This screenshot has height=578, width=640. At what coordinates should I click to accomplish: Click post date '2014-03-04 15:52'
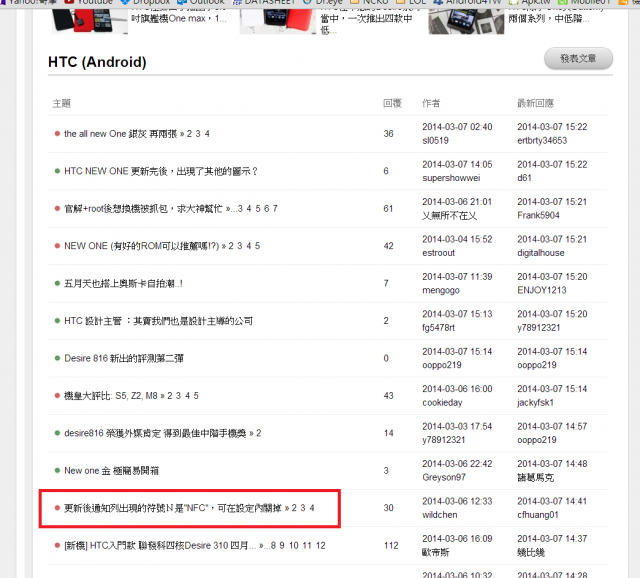[x=457, y=239]
